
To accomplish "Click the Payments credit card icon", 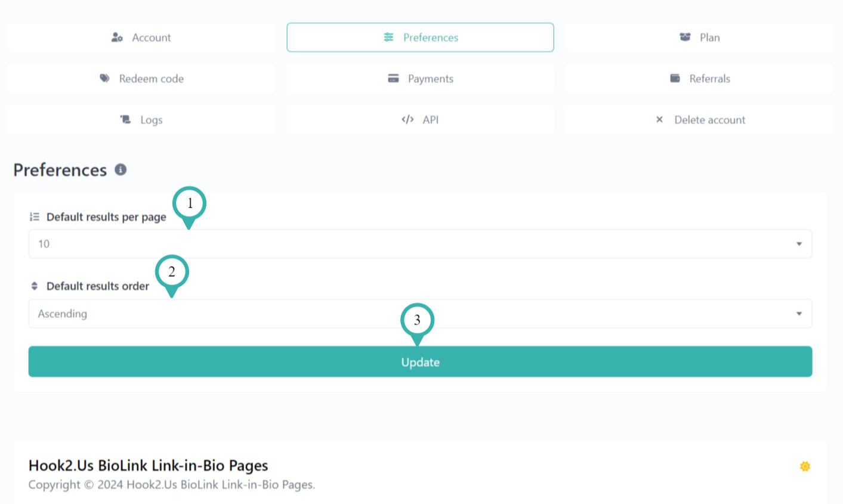I will point(393,78).
